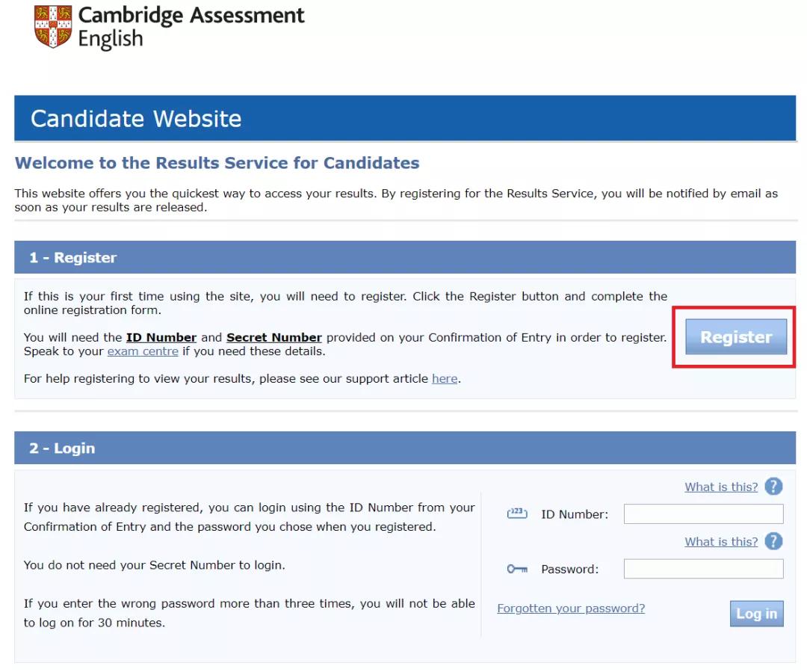Image resolution: width=807 pixels, height=672 pixels.
Task: Click the underlined 'ID Number' text in Register section
Action: (x=161, y=338)
